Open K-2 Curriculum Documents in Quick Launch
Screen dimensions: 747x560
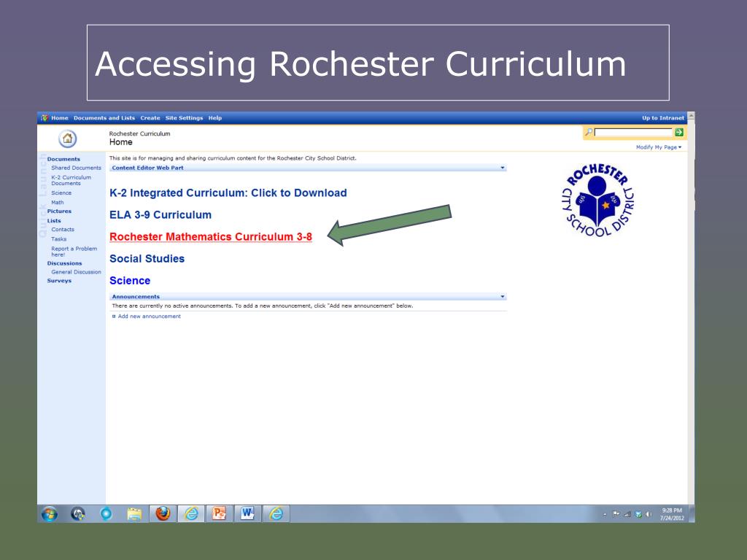(x=71, y=180)
